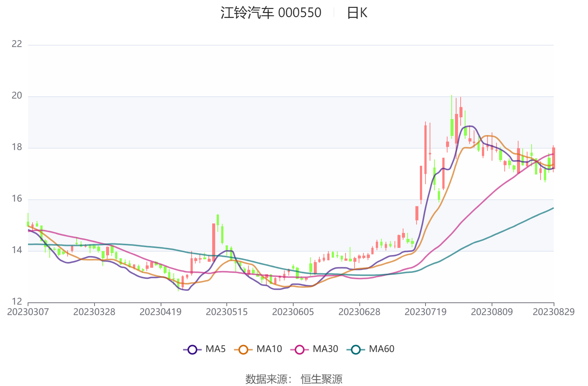Click the 江铃汽车 000550 chart title

coord(270,13)
